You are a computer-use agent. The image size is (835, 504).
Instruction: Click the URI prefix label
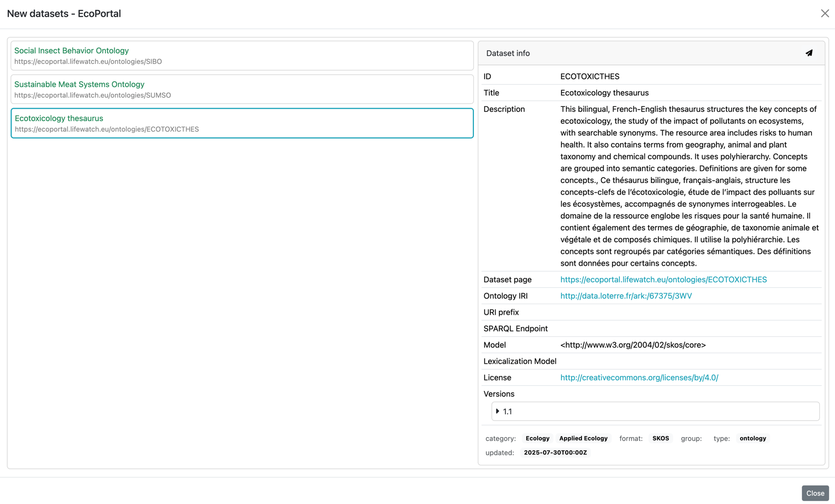(x=501, y=312)
